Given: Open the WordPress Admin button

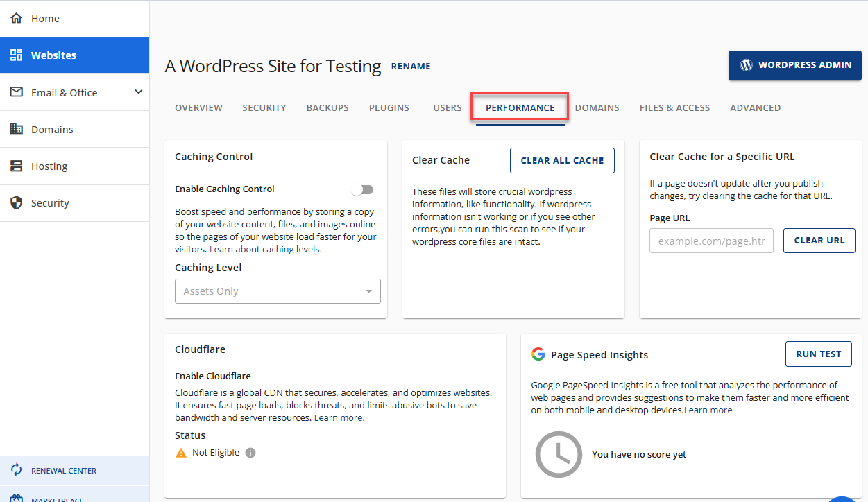Looking at the screenshot, I should point(794,65).
